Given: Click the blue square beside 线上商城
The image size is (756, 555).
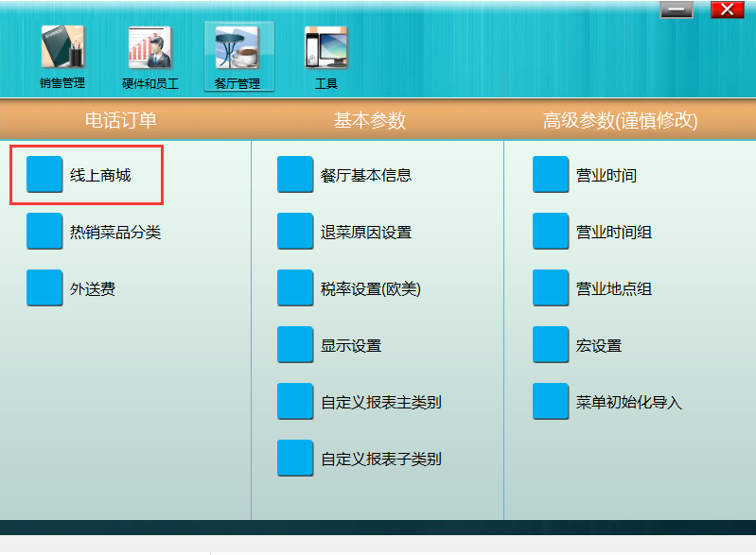Looking at the screenshot, I should point(44,174).
